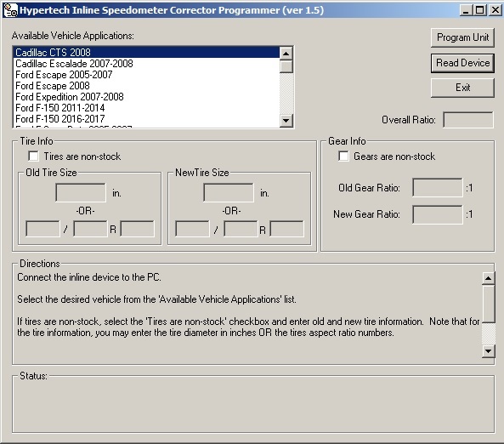The width and height of the screenshot is (504, 444).
Task: Click Old Tire Size rim field after R
Action: [x=137, y=229]
